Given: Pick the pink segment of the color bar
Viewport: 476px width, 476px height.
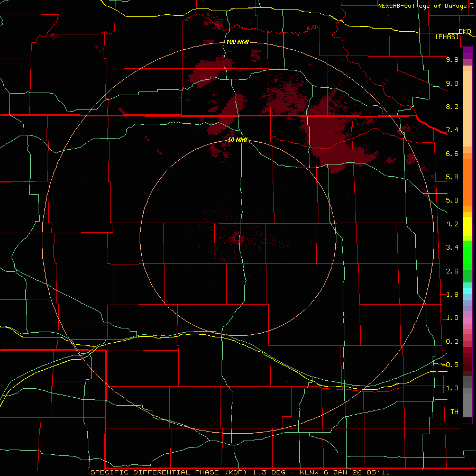Looking at the screenshot, I should coord(467,321).
